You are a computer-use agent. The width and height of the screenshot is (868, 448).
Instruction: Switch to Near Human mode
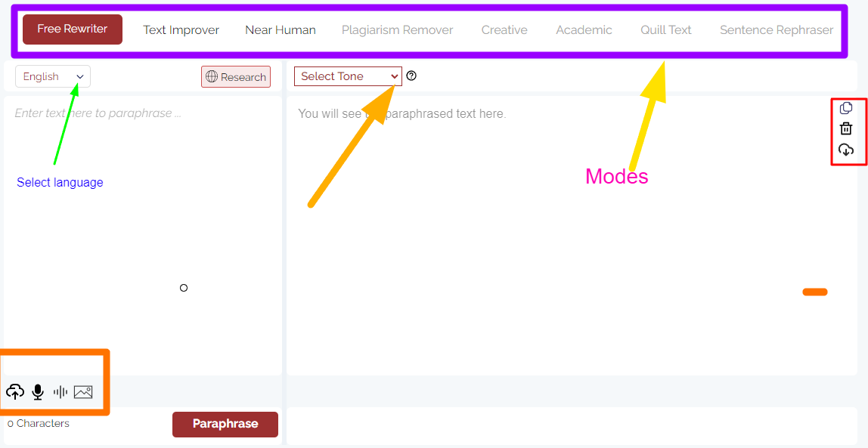click(x=281, y=29)
